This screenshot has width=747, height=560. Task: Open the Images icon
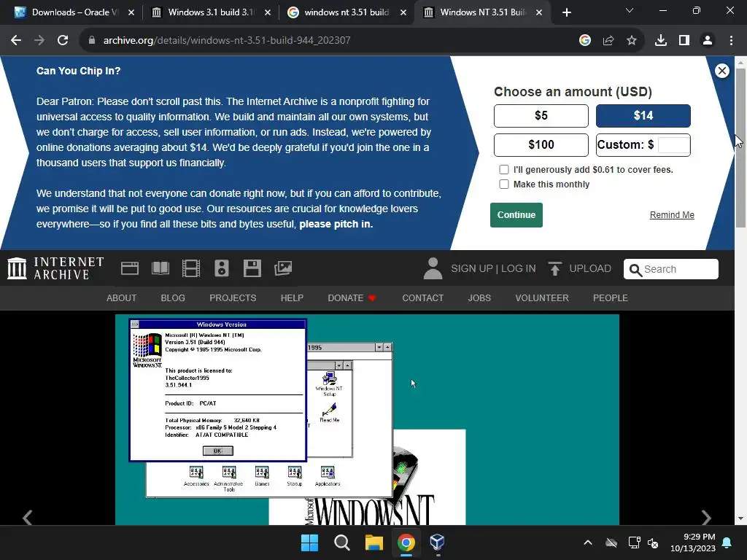283,268
